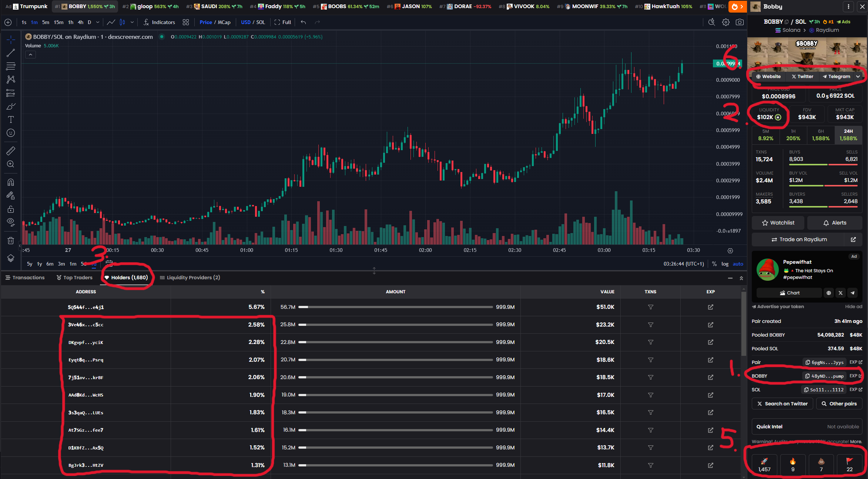Click Search on Twitter button
The height and width of the screenshot is (479, 868).
(x=782, y=404)
